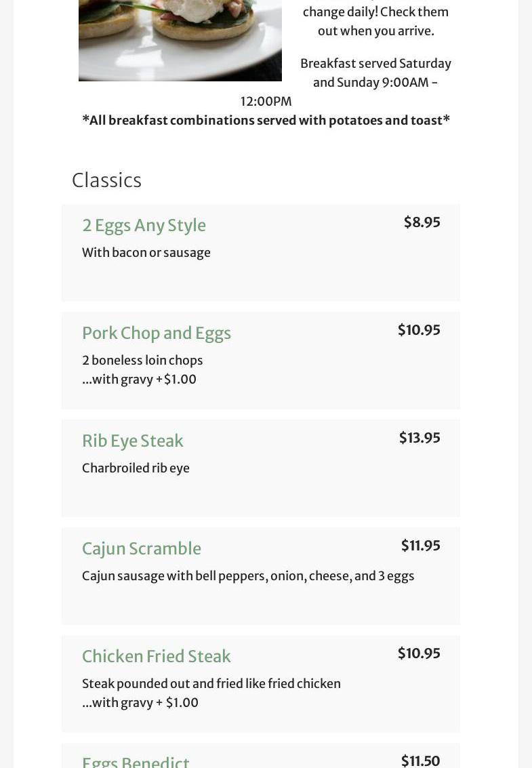Screen dimensions: 532x768
Task: Select the $11.50 Eggs Benedict price
Action: pos(420,761)
